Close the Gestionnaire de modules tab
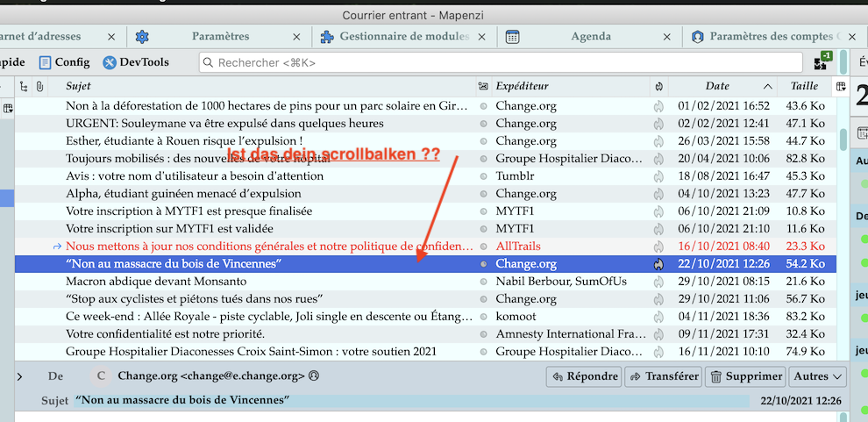 tap(481, 37)
